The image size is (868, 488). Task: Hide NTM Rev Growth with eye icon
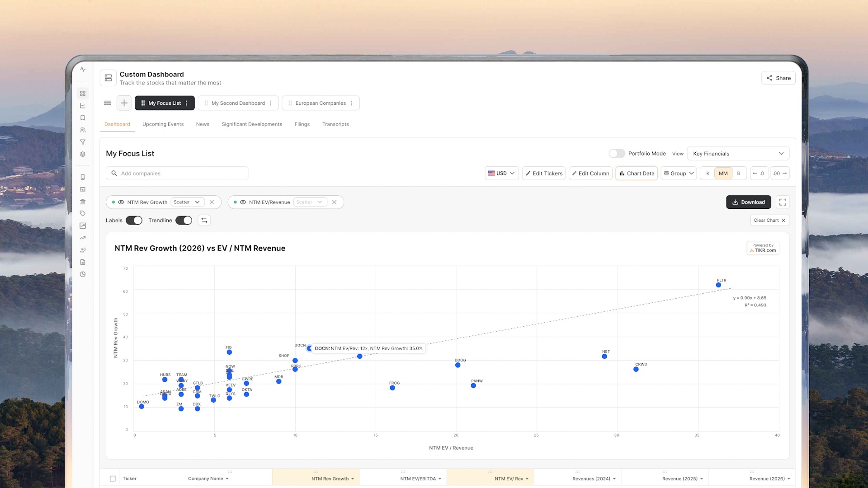coord(121,202)
